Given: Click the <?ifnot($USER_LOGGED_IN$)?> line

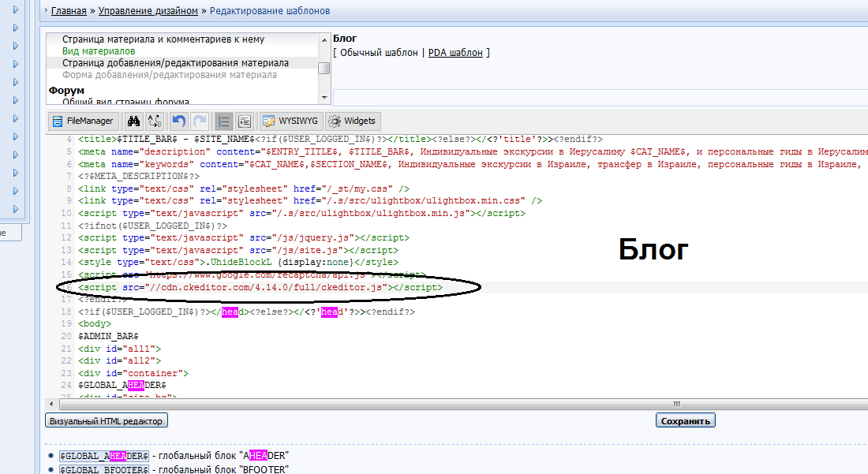Looking at the screenshot, I should (x=152, y=226).
